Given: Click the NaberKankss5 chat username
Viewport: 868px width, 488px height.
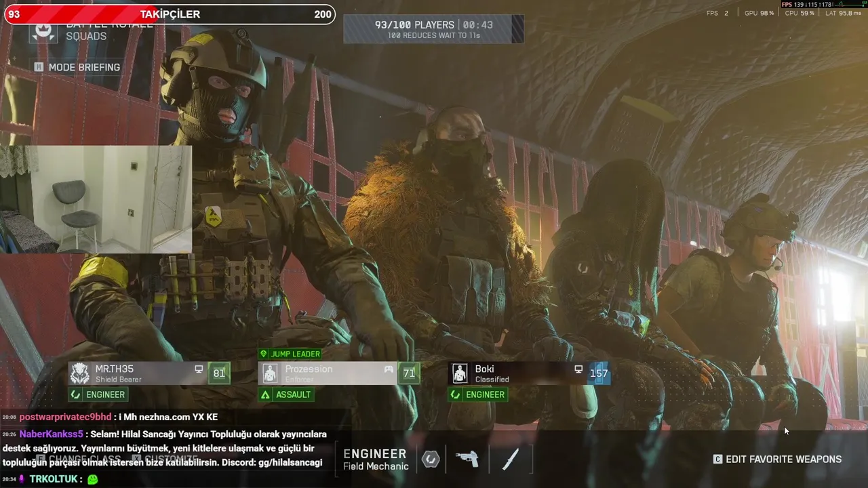Looking at the screenshot, I should pyautogui.click(x=51, y=434).
